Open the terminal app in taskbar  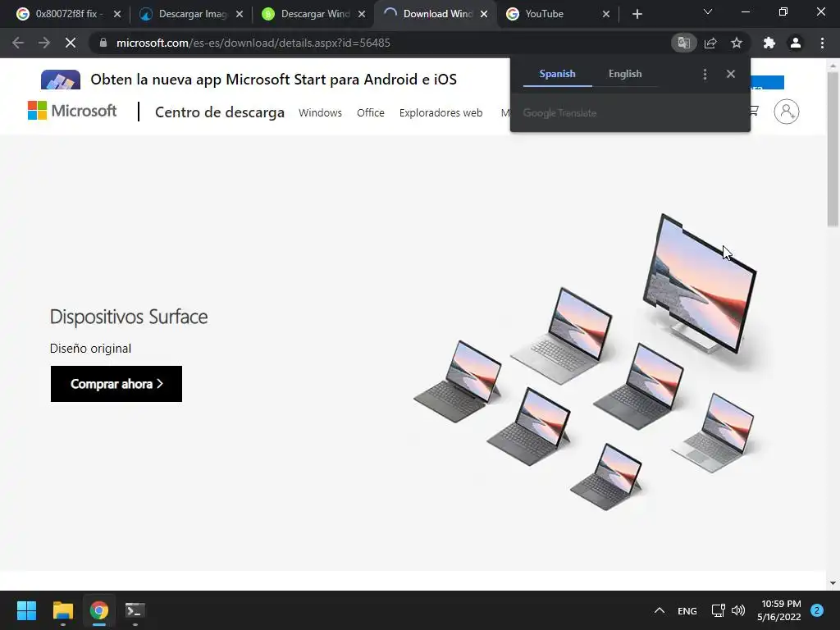(x=135, y=610)
